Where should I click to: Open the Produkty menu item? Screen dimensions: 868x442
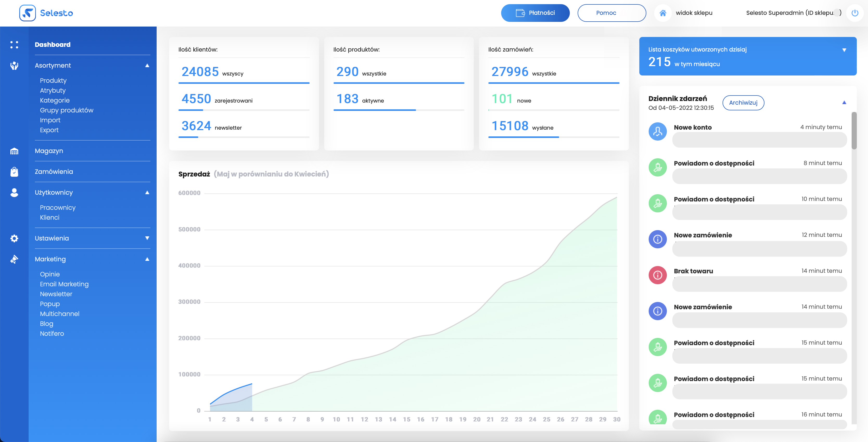point(53,81)
